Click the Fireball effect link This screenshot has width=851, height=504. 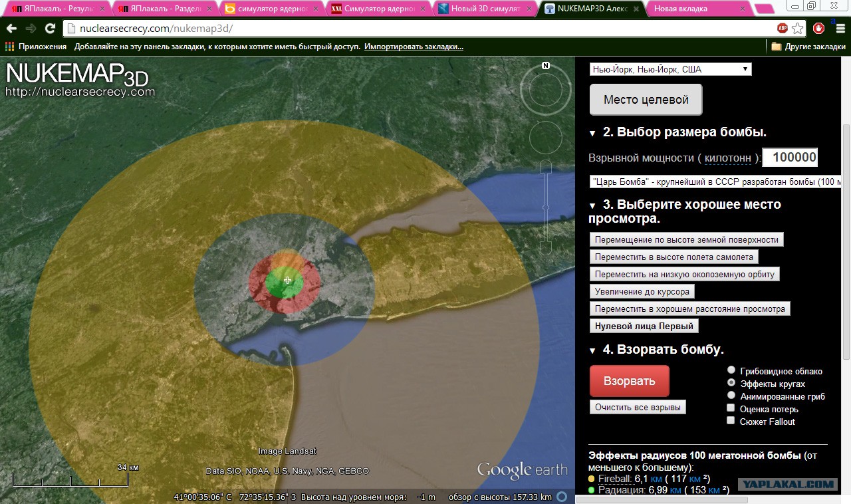[x=614, y=478]
